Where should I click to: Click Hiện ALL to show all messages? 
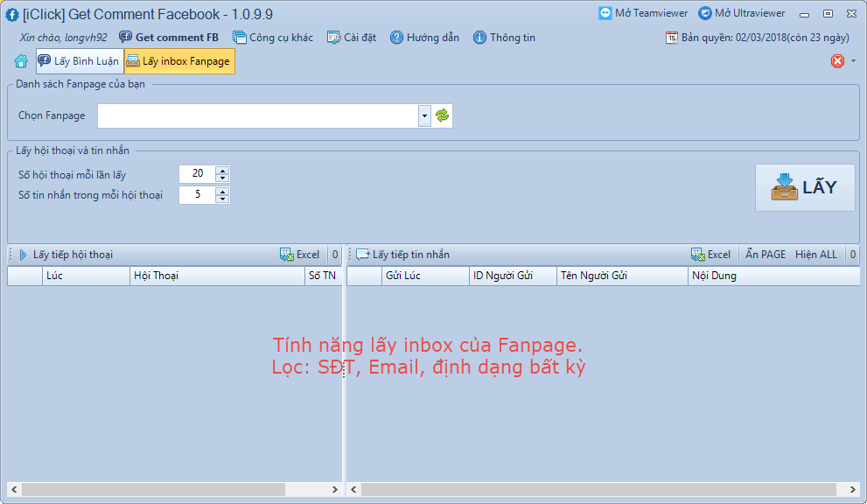click(816, 255)
